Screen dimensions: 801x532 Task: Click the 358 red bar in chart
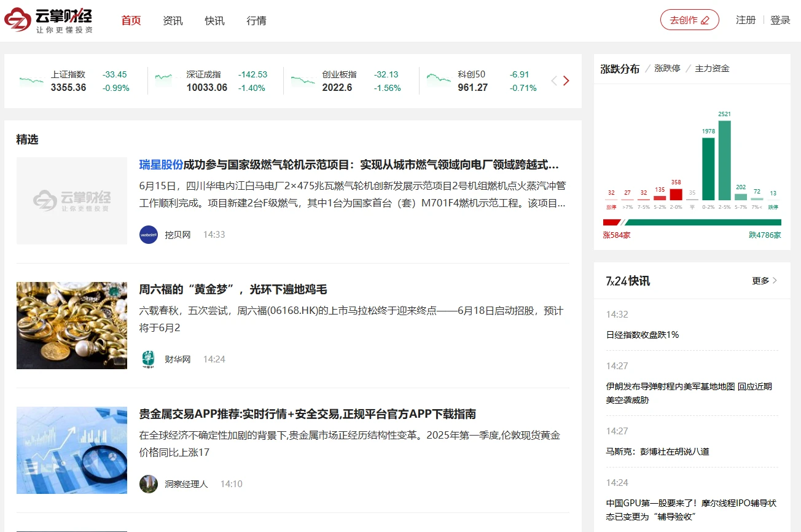point(676,194)
